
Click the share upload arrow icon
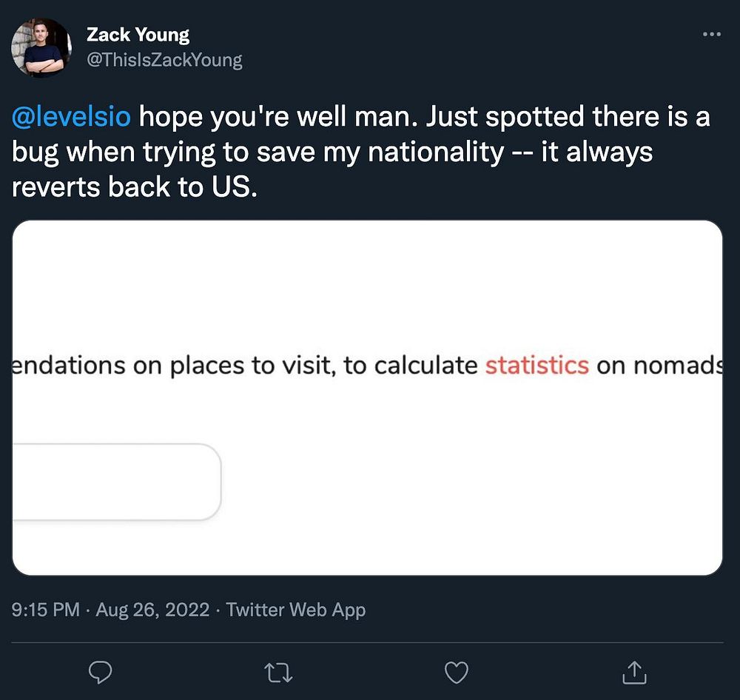click(634, 672)
